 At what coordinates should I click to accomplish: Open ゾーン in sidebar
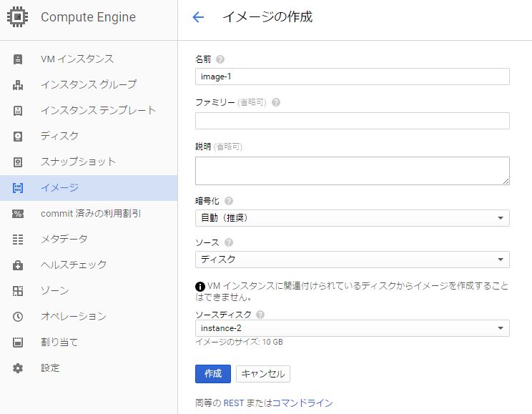click(89, 291)
